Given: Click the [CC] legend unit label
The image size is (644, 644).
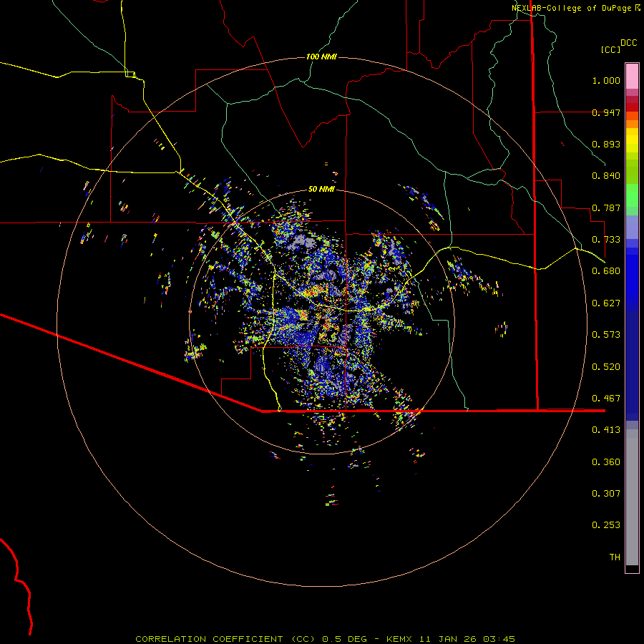Looking at the screenshot, I should pyautogui.click(x=610, y=49).
